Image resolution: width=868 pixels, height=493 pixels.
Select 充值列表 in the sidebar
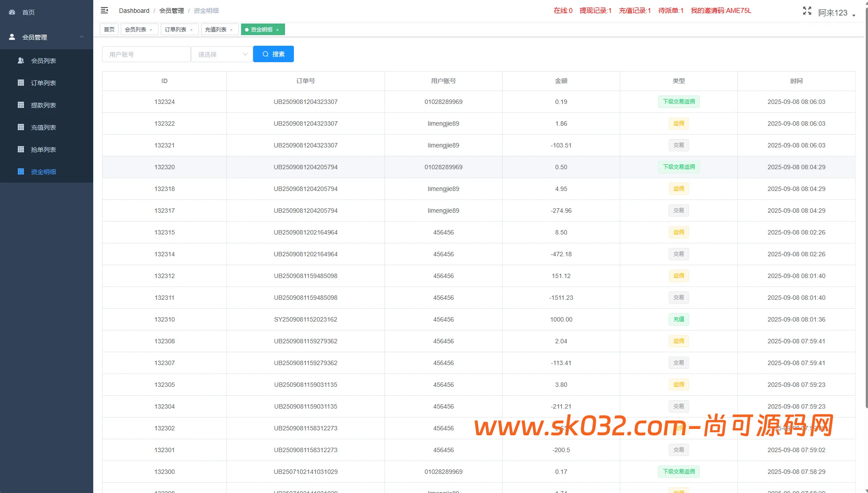(43, 127)
